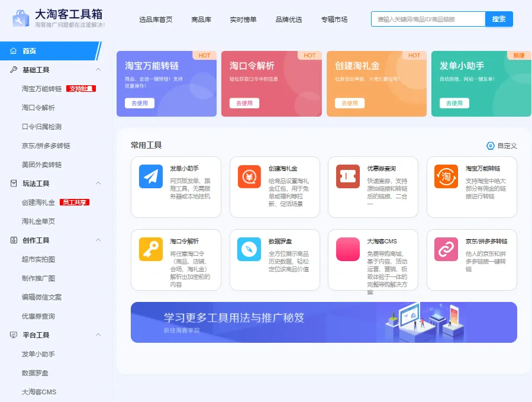Open 制作推广图 in the sidebar
The width and height of the screenshot is (532, 402).
38,278
